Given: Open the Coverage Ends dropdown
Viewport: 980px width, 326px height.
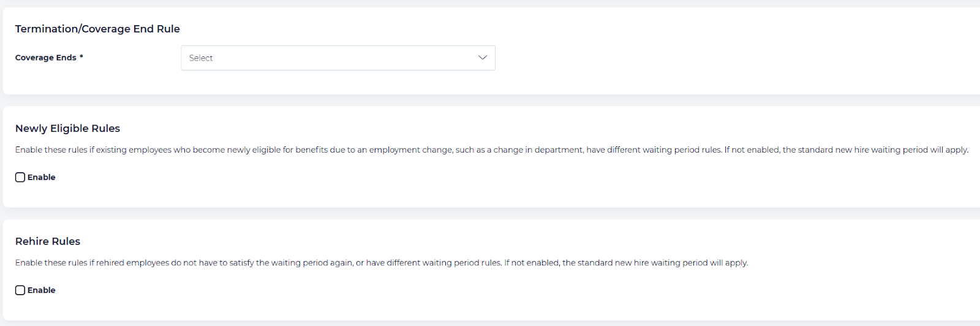Looking at the screenshot, I should (x=337, y=58).
